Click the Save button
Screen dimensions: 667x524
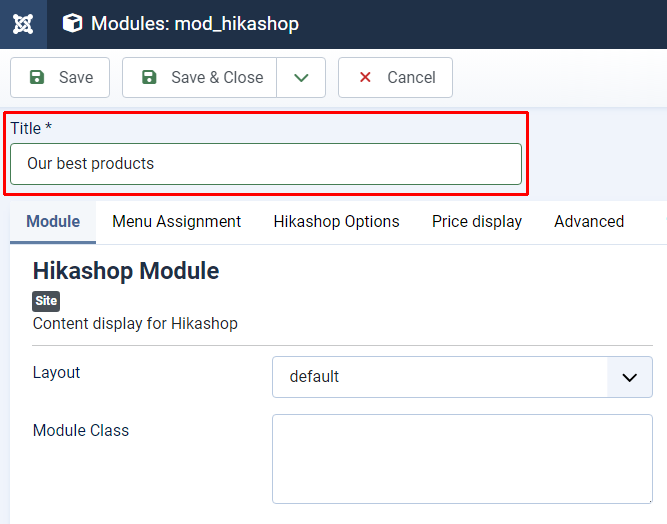[60, 77]
